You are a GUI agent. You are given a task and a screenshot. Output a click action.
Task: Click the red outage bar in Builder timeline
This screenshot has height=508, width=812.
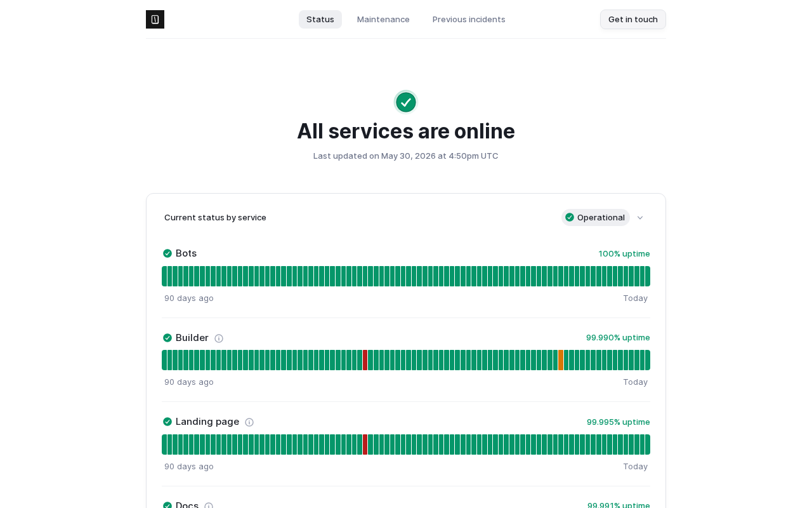point(365,360)
